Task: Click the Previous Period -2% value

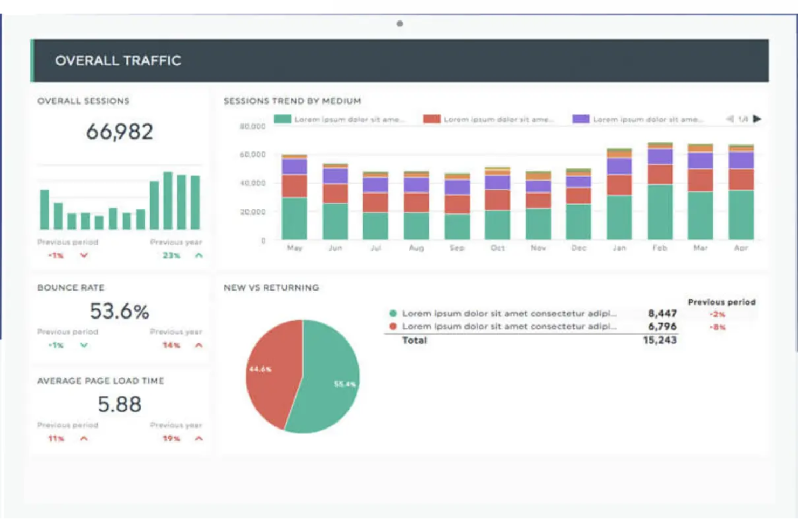Action: 718,314
